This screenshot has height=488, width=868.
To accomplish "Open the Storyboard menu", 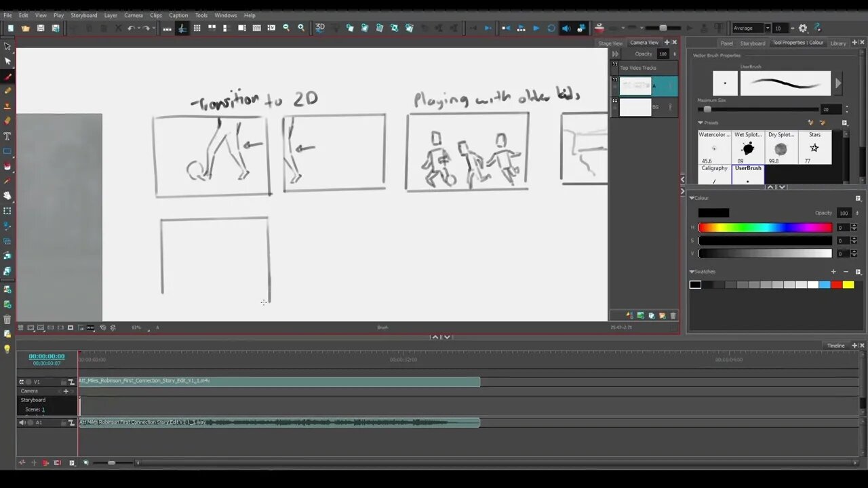I will pos(83,15).
